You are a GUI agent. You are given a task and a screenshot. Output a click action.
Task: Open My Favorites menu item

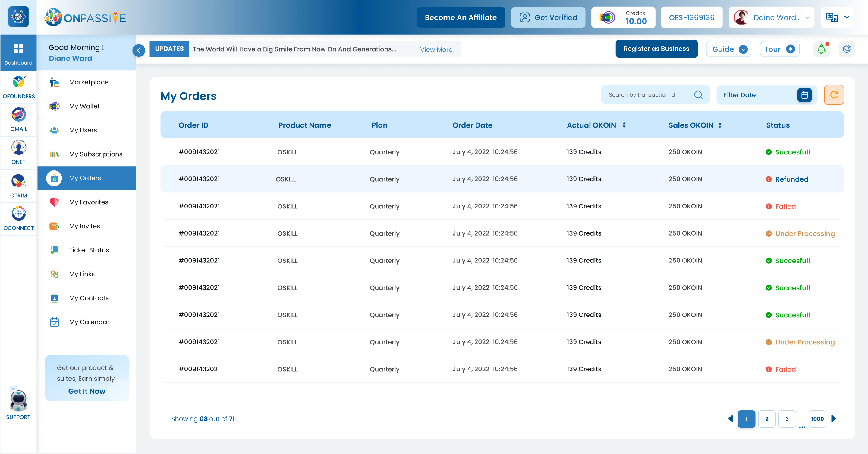pos(86,202)
